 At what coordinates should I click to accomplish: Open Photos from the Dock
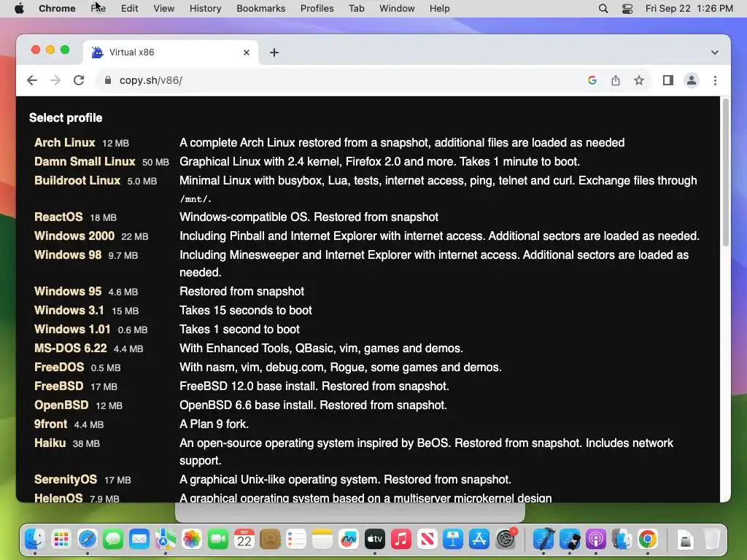(192, 539)
